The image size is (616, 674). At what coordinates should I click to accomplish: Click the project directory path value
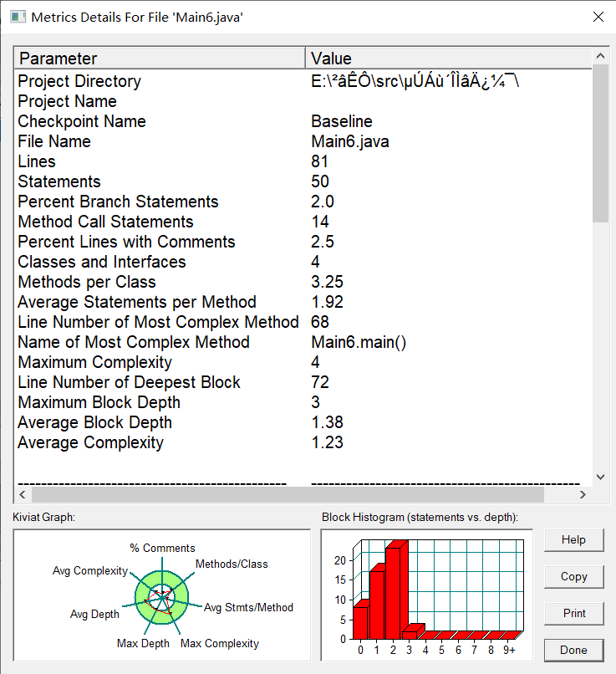(x=415, y=81)
